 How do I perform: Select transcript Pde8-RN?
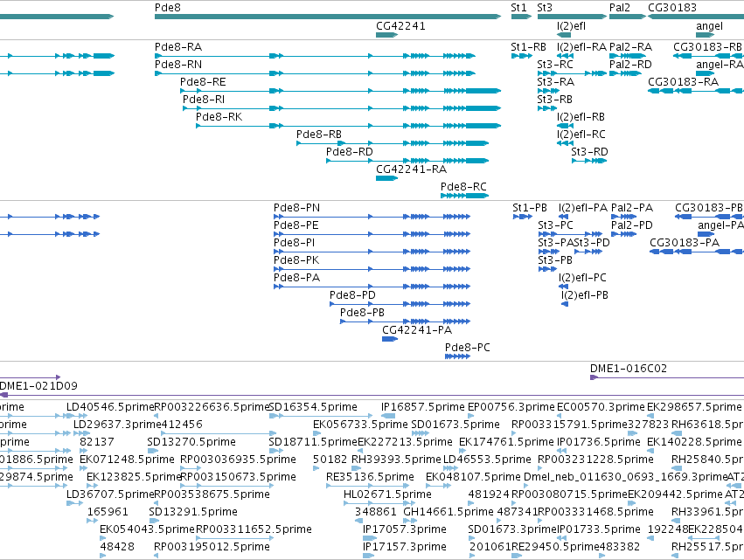click(x=315, y=73)
